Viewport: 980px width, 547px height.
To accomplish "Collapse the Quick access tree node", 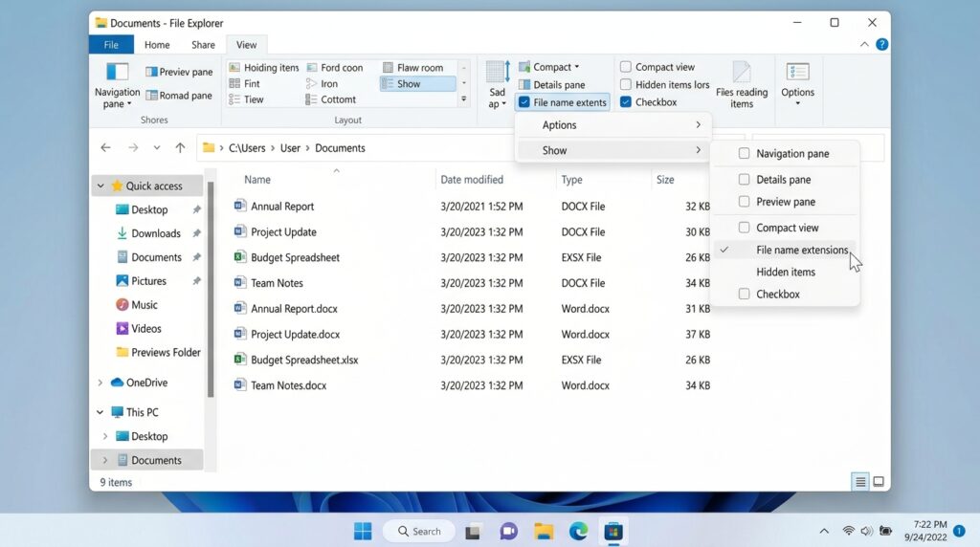I will tap(100, 186).
